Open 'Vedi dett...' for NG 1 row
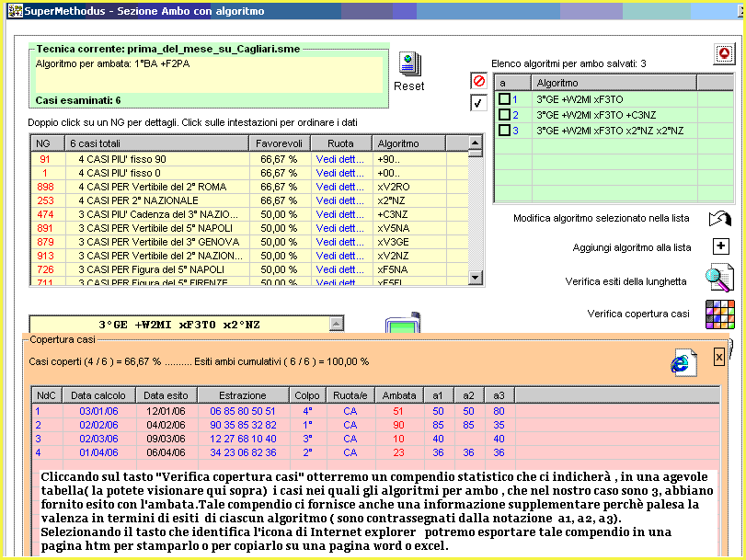This screenshot has height=560, width=746. 339,173
